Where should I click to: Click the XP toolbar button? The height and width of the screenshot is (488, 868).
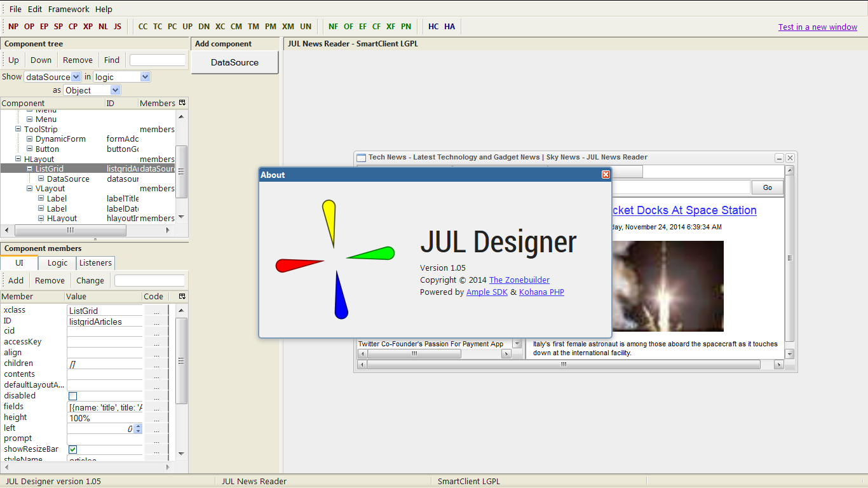pyautogui.click(x=88, y=26)
